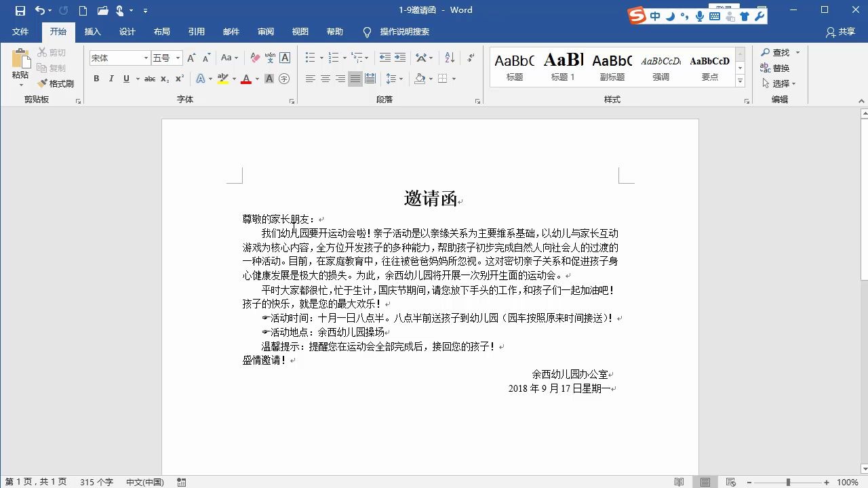This screenshot has width=868, height=488.
Task: Expand the Styles gallery more button
Action: (x=740, y=81)
